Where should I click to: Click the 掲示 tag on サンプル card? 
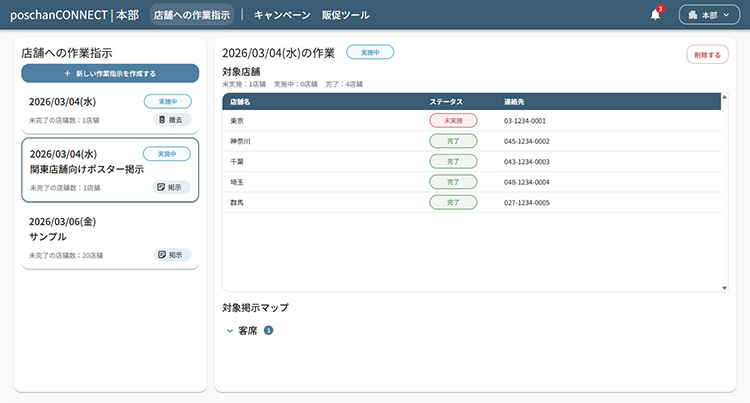point(172,255)
